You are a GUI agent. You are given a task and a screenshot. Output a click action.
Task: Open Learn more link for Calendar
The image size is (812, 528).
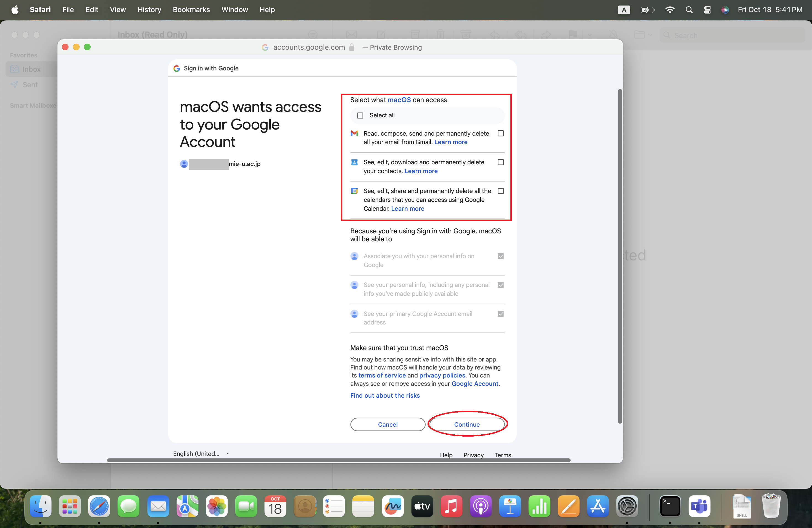pyautogui.click(x=407, y=208)
